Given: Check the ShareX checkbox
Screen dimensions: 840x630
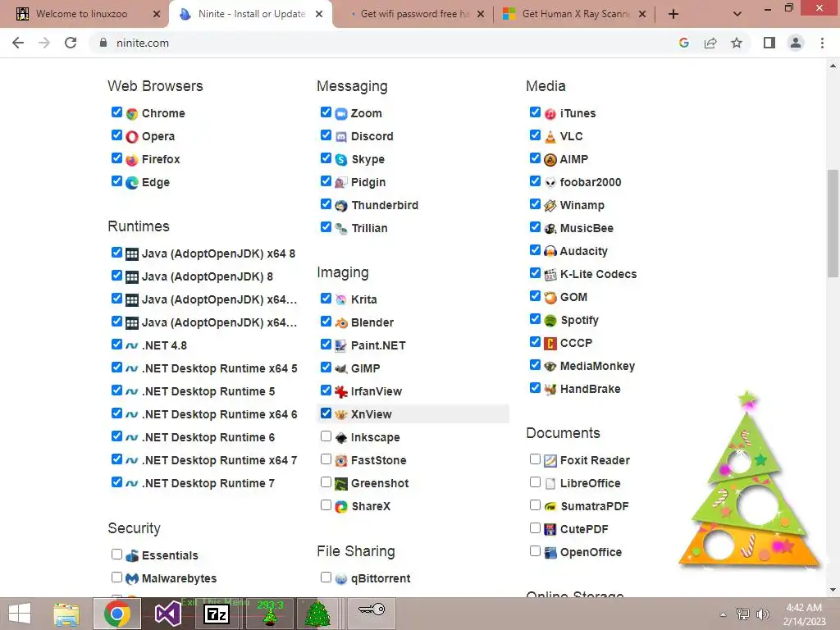Looking at the screenshot, I should pyautogui.click(x=326, y=505).
